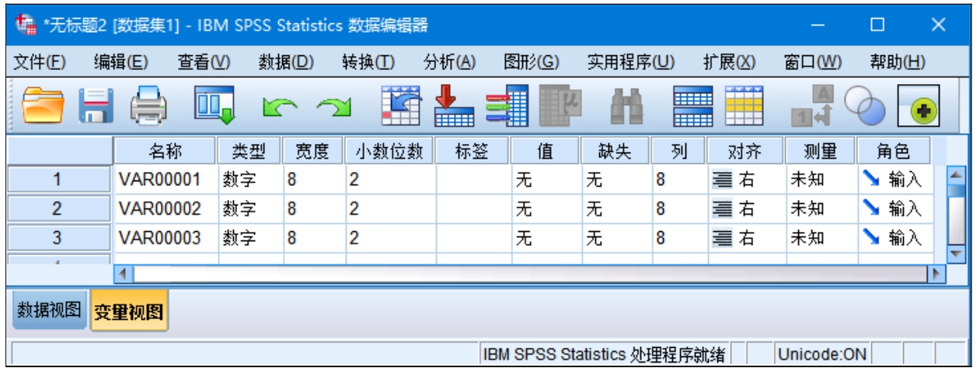Open the 对齐 cell 右 for VAR00002
Screen dimensions: 980x375
coord(745,209)
